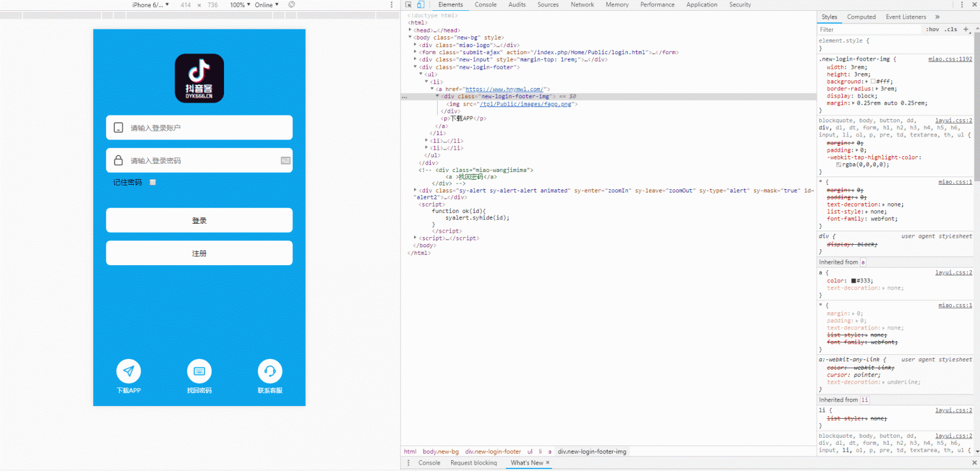Expand the submit-ajax form node
Screen dimensions: 980x471
click(415, 52)
